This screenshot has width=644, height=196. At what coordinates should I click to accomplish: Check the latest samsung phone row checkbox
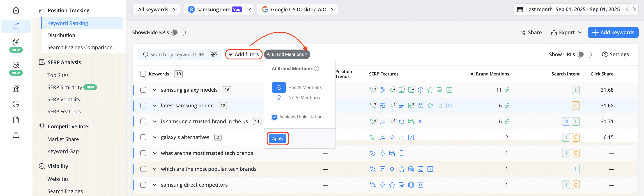143,106
